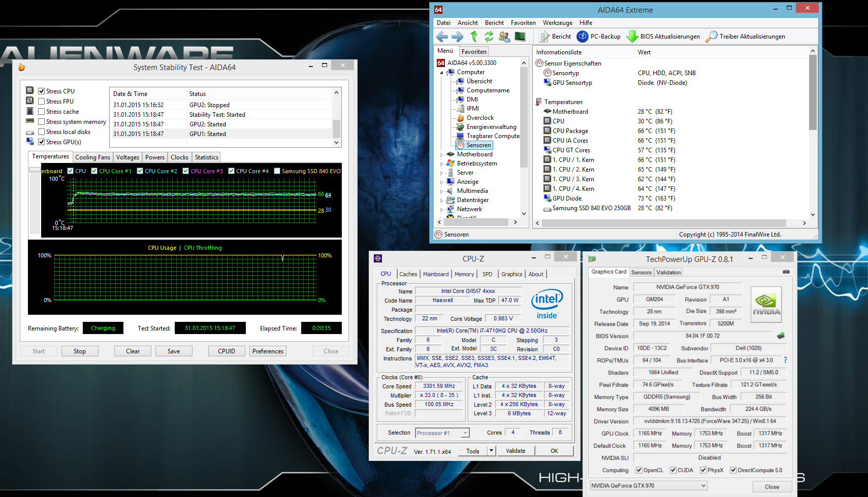Collapse the Computer tree node
Viewport: 868px width, 497px height.
click(x=441, y=73)
